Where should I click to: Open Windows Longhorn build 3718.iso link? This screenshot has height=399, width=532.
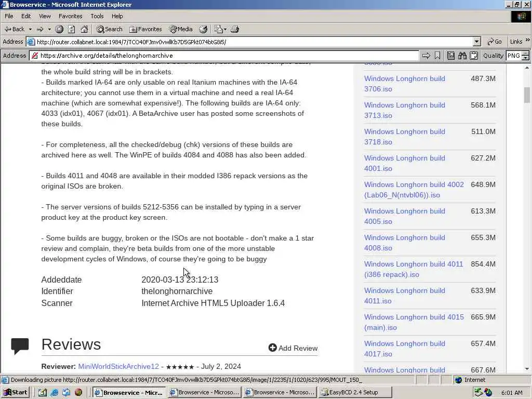pos(404,137)
